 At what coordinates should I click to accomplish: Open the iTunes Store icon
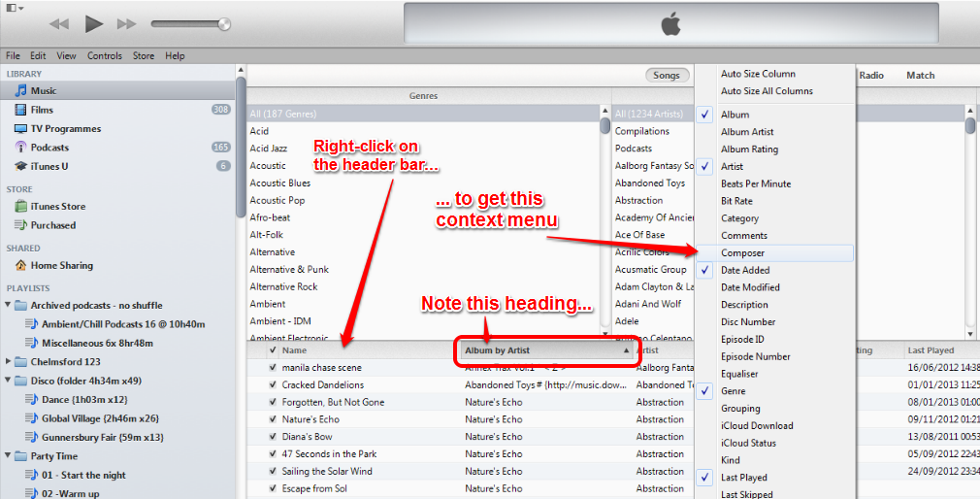pyautogui.click(x=20, y=206)
